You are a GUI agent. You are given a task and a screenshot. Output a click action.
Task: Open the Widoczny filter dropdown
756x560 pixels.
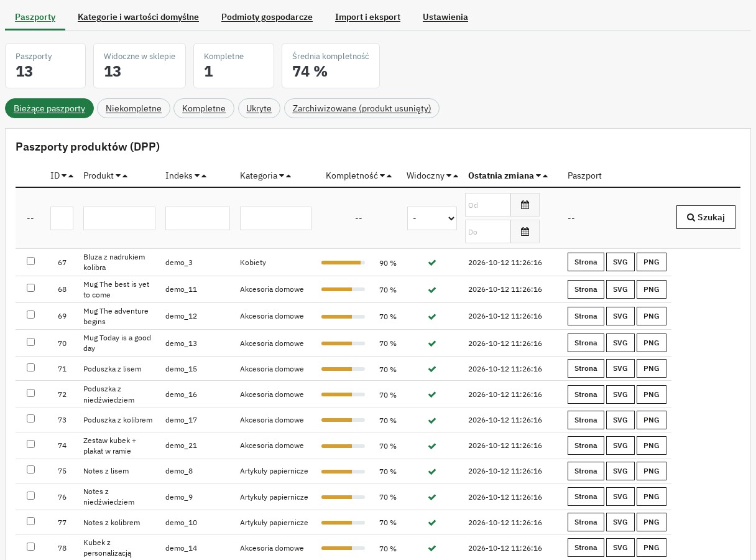click(432, 218)
